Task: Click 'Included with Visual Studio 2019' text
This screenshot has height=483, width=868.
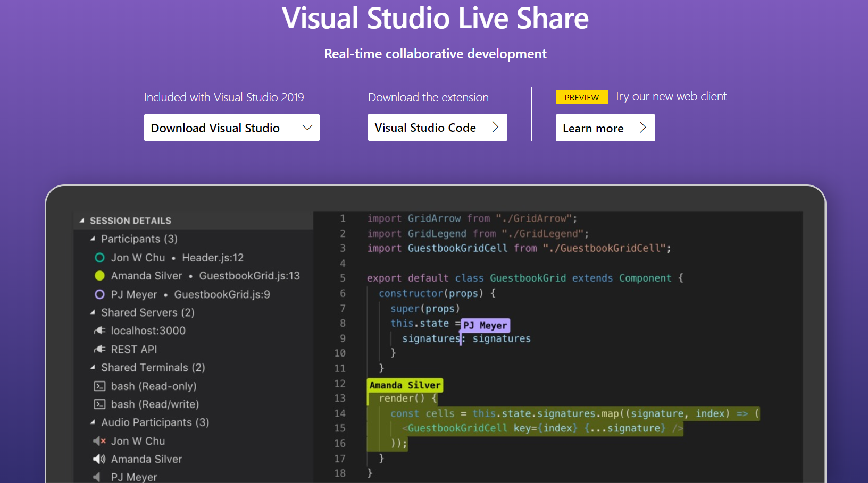Action: point(224,98)
